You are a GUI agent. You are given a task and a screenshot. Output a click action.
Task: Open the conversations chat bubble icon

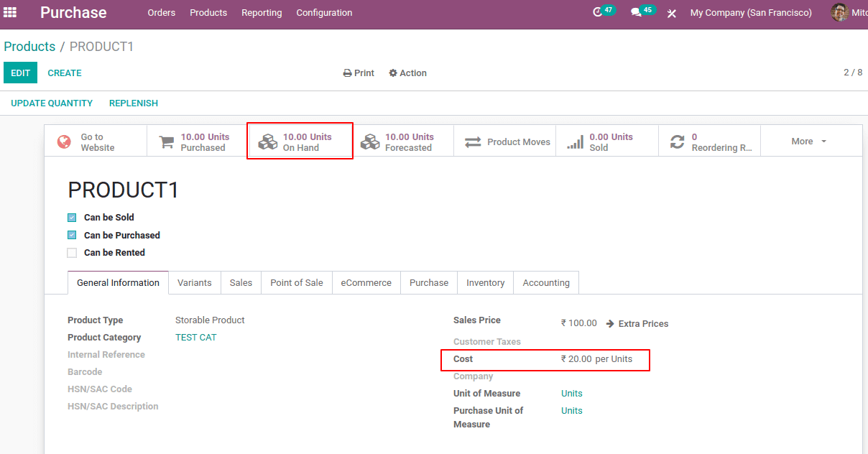tap(636, 12)
